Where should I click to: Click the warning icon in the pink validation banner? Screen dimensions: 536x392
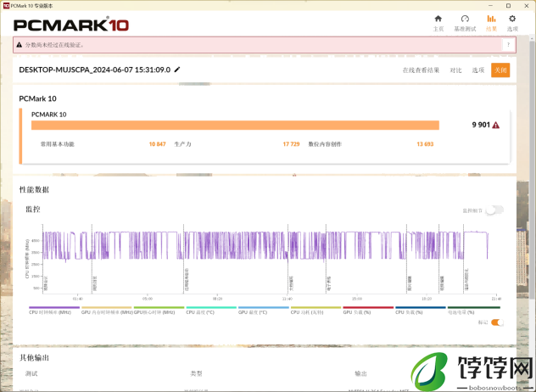(20, 45)
